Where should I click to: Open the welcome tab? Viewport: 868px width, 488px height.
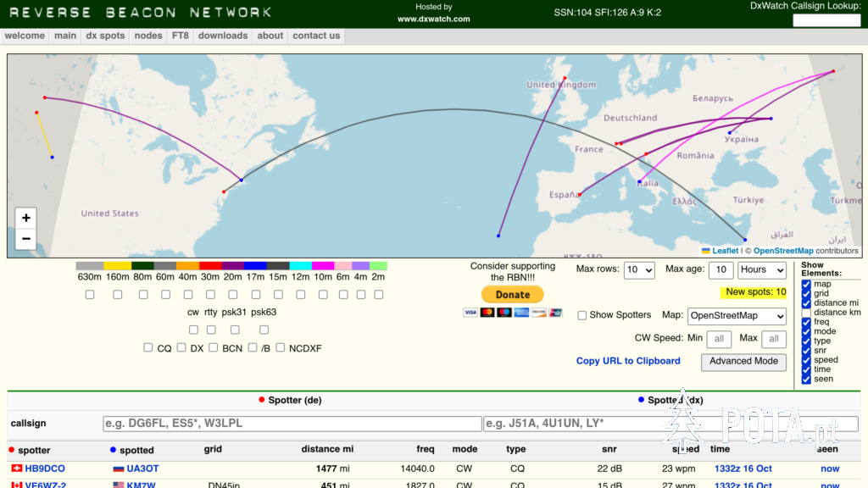pyautogui.click(x=25, y=36)
